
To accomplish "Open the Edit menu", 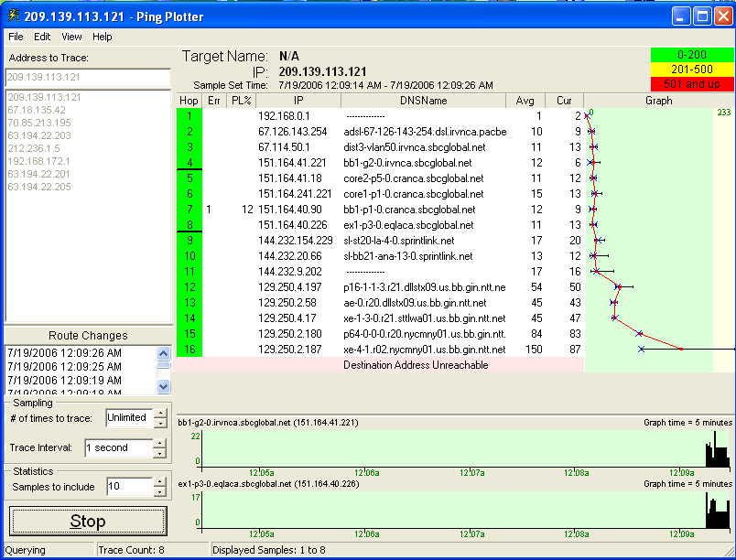I will click(x=42, y=37).
